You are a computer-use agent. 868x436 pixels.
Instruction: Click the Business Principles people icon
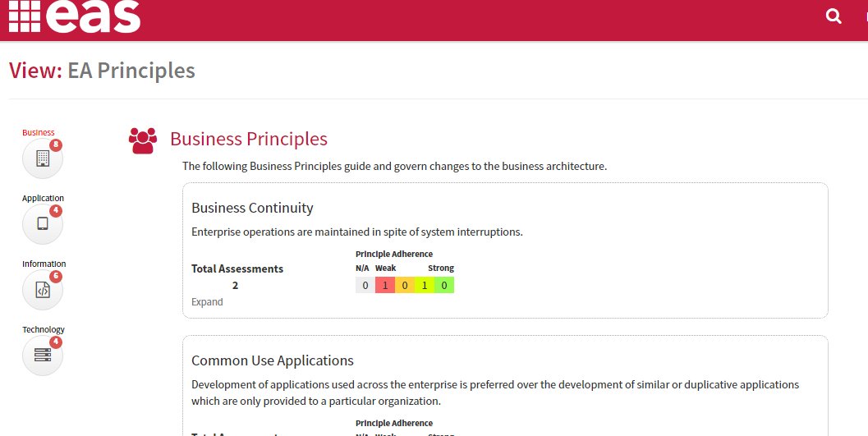coord(143,140)
